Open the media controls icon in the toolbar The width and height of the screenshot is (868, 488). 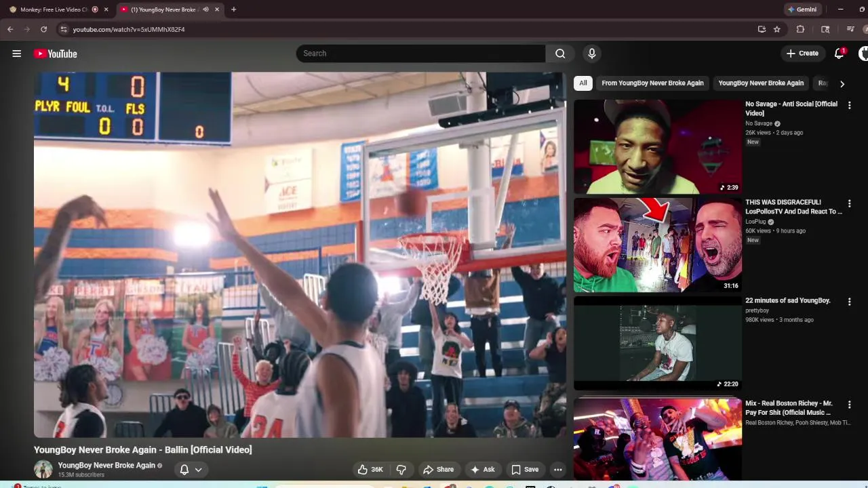[850, 29]
